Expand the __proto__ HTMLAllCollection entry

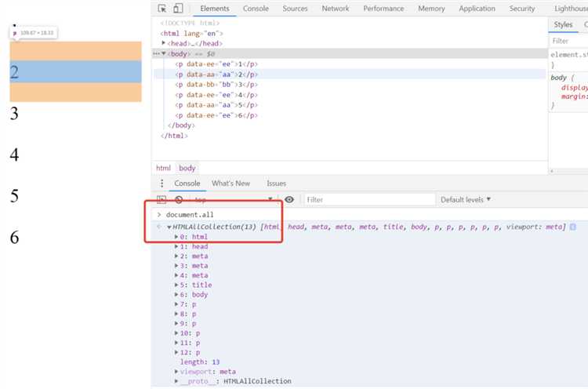coord(176,381)
